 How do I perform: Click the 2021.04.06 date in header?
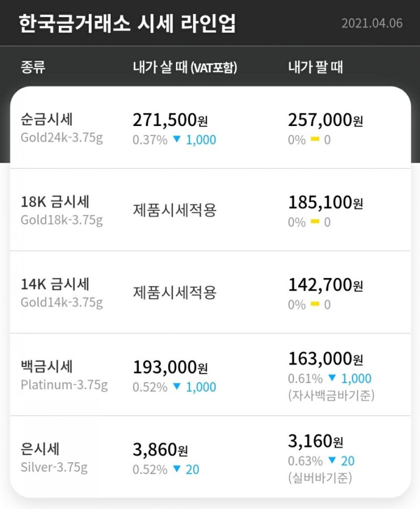(x=372, y=24)
